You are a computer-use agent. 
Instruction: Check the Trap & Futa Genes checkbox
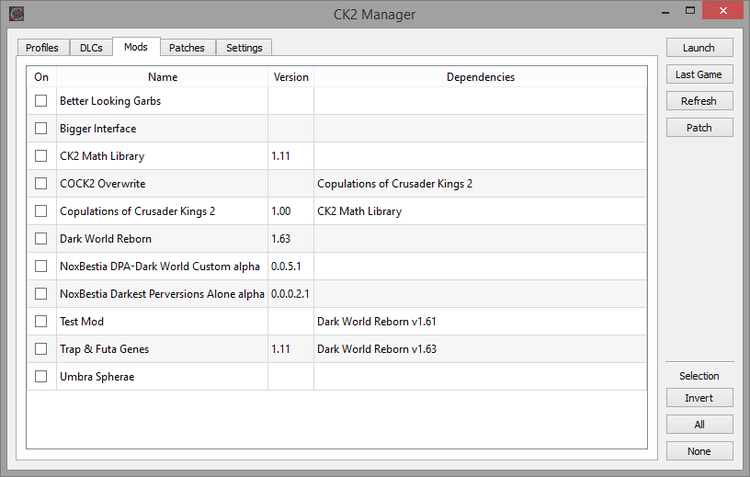point(41,349)
